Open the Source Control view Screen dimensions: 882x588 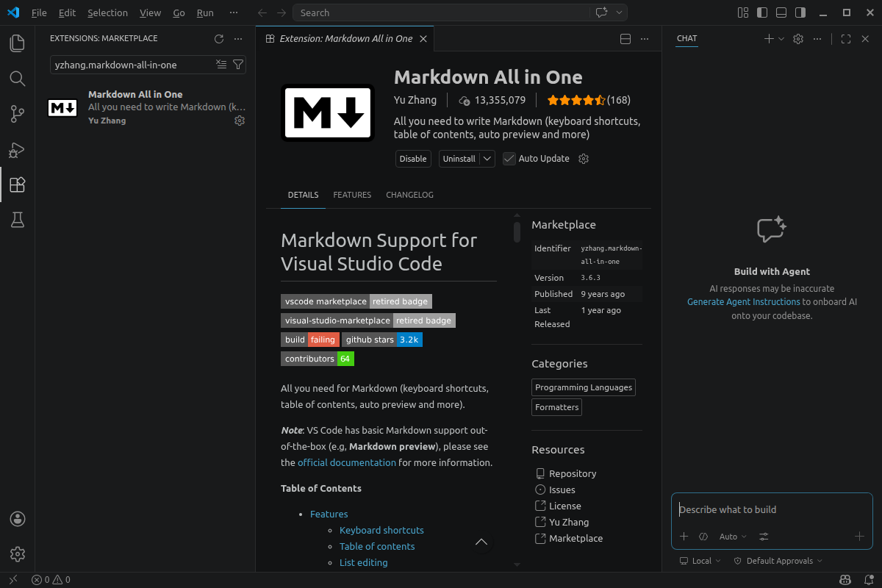click(17, 114)
